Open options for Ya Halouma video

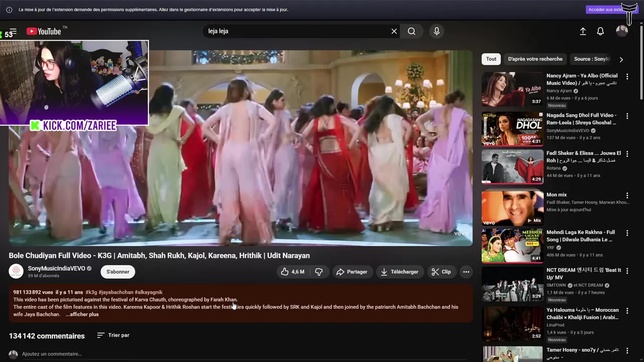coord(627,311)
